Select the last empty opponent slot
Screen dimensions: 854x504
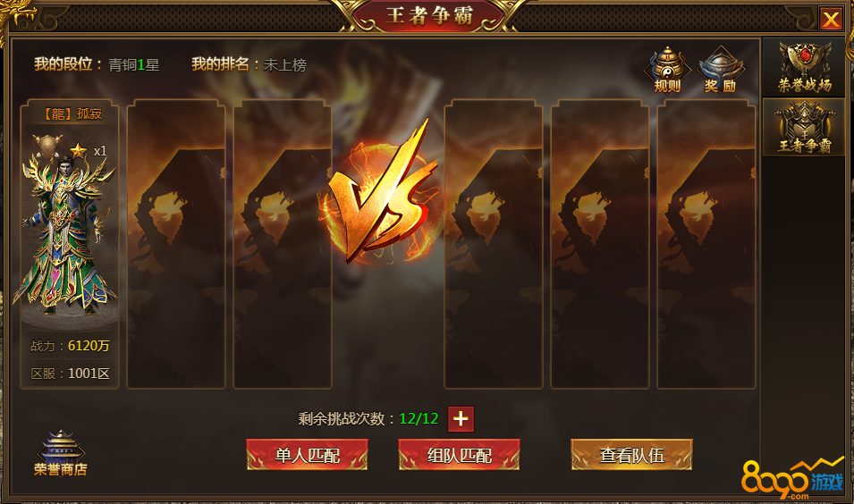point(706,244)
